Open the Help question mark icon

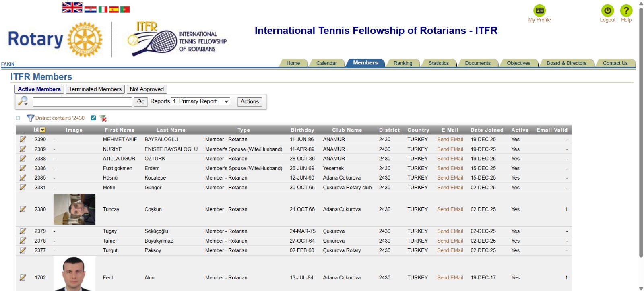626,10
